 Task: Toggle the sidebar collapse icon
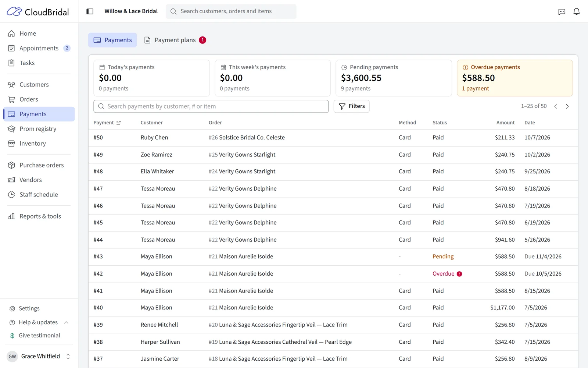click(x=90, y=11)
